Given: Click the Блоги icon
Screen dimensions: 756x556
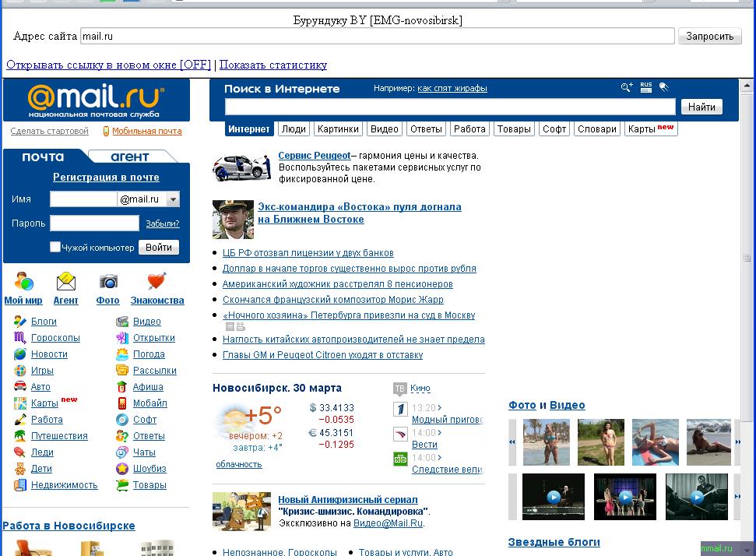Looking at the screenshot, I should coord(19,322).
